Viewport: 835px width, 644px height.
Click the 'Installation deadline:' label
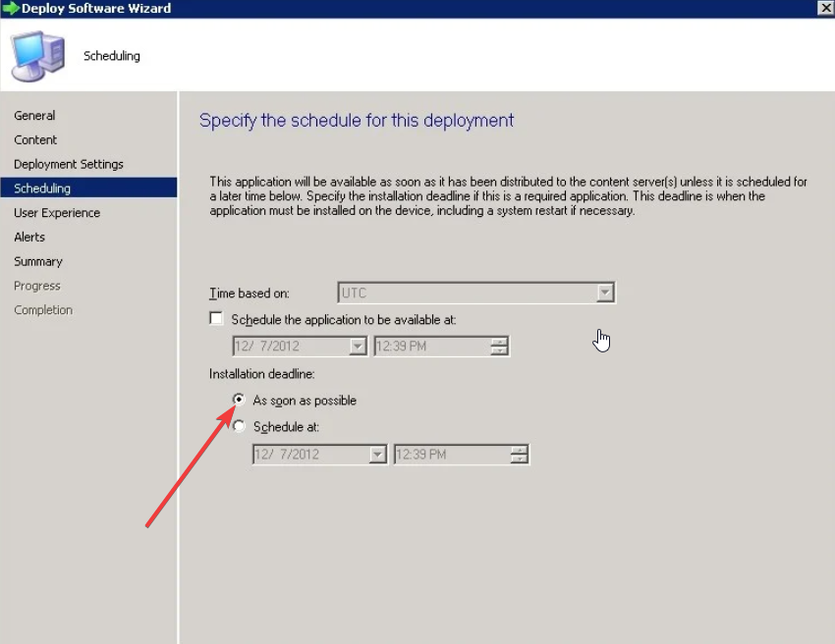point(261,374)
